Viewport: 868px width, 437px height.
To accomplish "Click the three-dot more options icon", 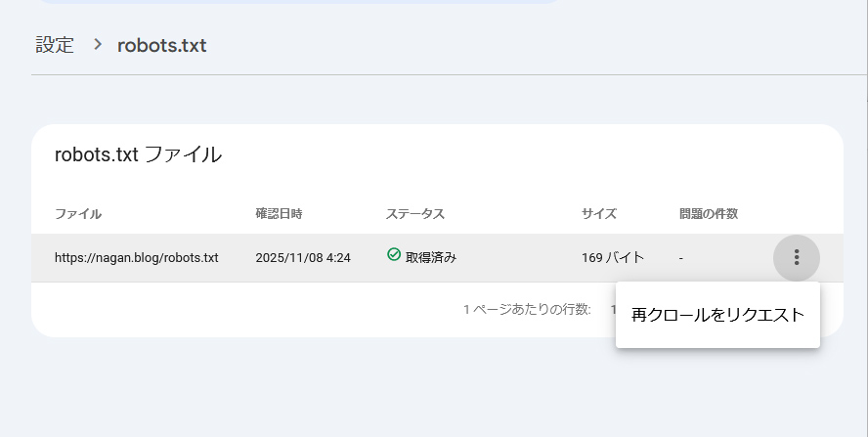I will (797, 257).
